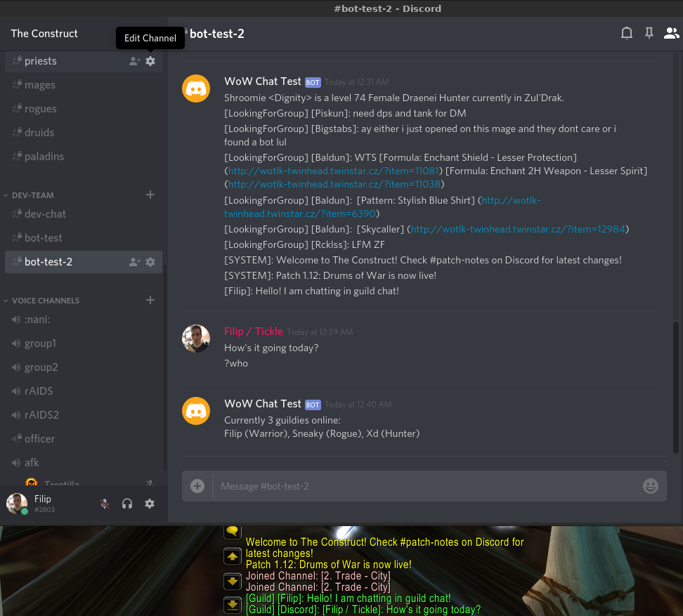Click WoW chat speech bubble button
Screen dimensions: 683x616
point(233,532)
